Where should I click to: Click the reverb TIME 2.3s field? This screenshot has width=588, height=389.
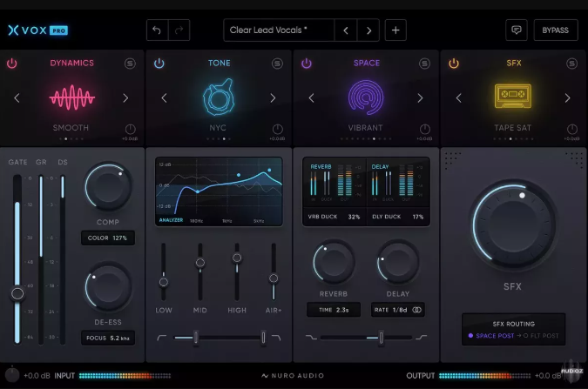pyautogui.click(x=332, y=309)
